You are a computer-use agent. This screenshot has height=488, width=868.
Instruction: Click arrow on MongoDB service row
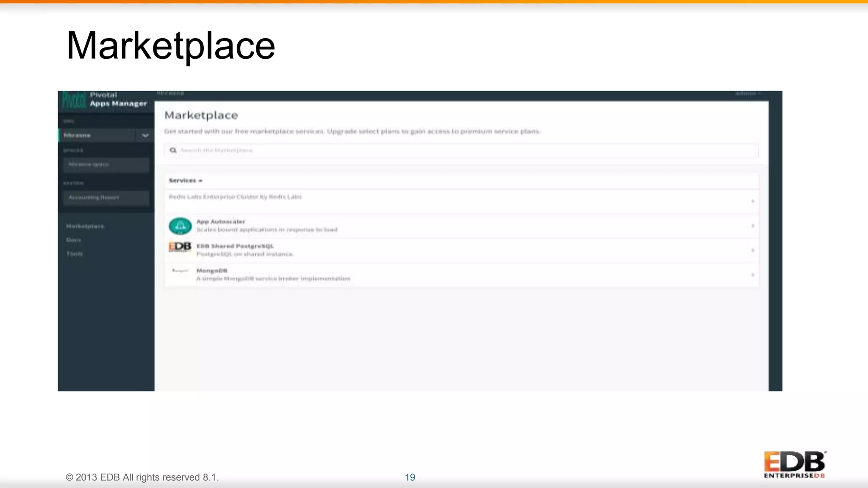click(x=753, y=275)
